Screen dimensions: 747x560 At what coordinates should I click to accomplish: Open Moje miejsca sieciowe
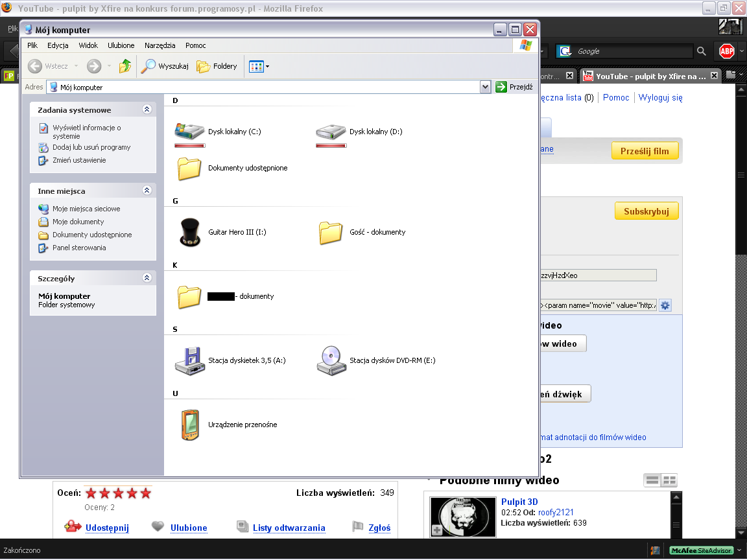(86, 209)
